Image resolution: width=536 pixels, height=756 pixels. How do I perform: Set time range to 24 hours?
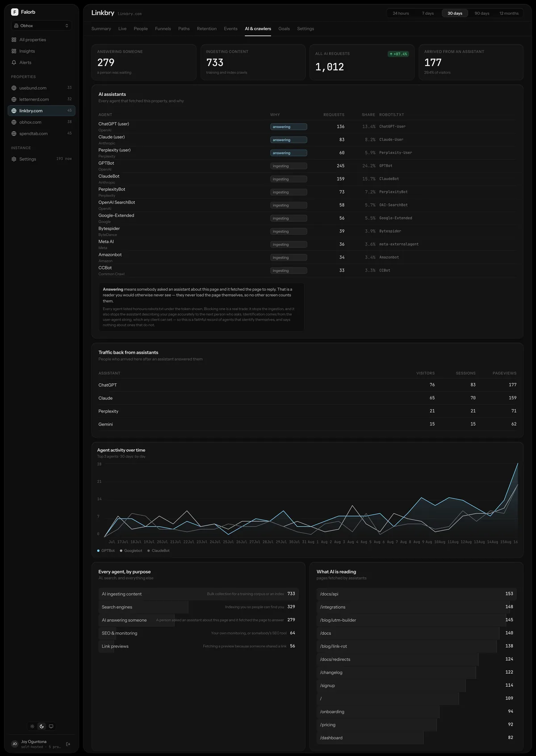(401, 13)
